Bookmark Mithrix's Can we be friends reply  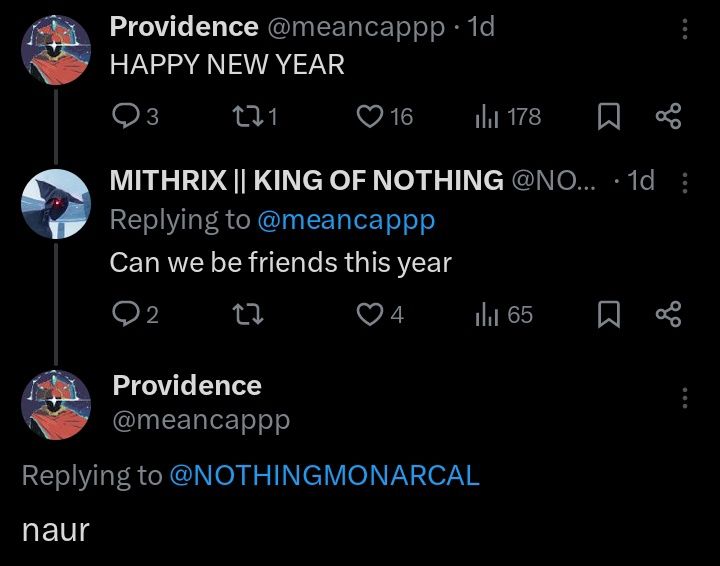(609, 314)
